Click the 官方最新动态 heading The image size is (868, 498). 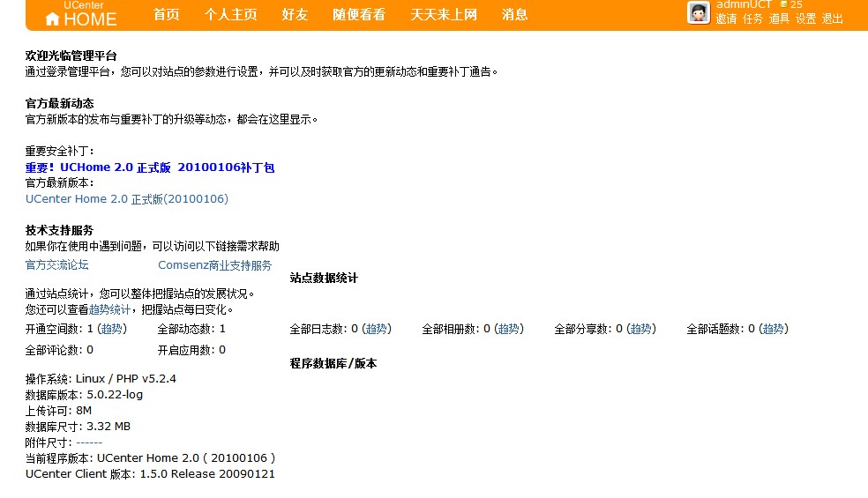tap(60, 103)
